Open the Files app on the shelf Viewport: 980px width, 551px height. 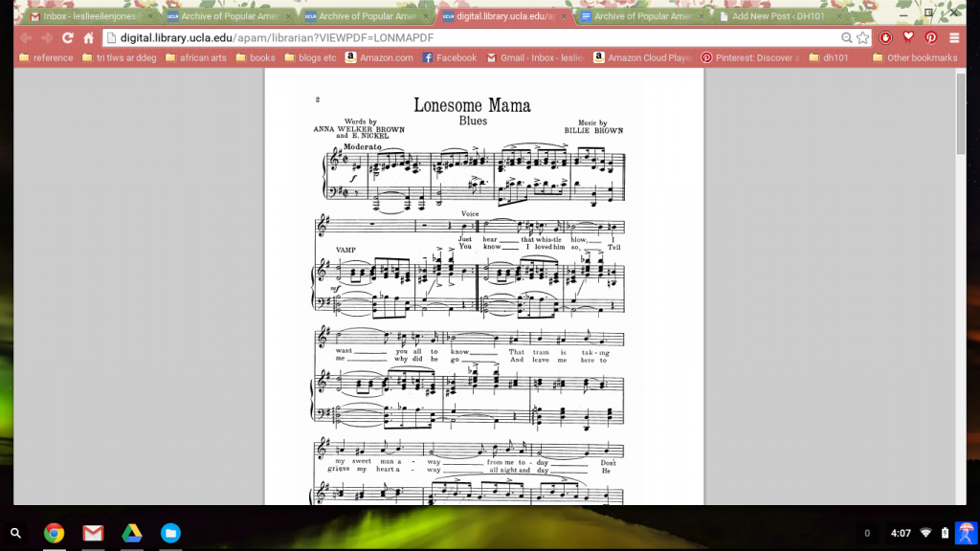170,533
